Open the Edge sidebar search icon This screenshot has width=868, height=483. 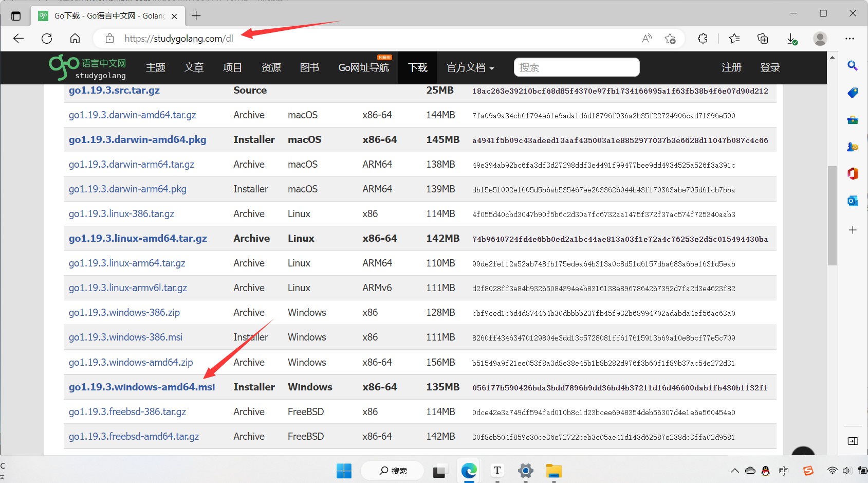click(853, 66)
